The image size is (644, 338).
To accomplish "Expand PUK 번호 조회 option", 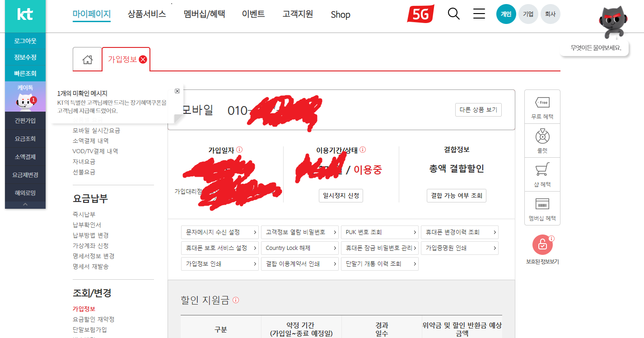I will coord(379,232).
